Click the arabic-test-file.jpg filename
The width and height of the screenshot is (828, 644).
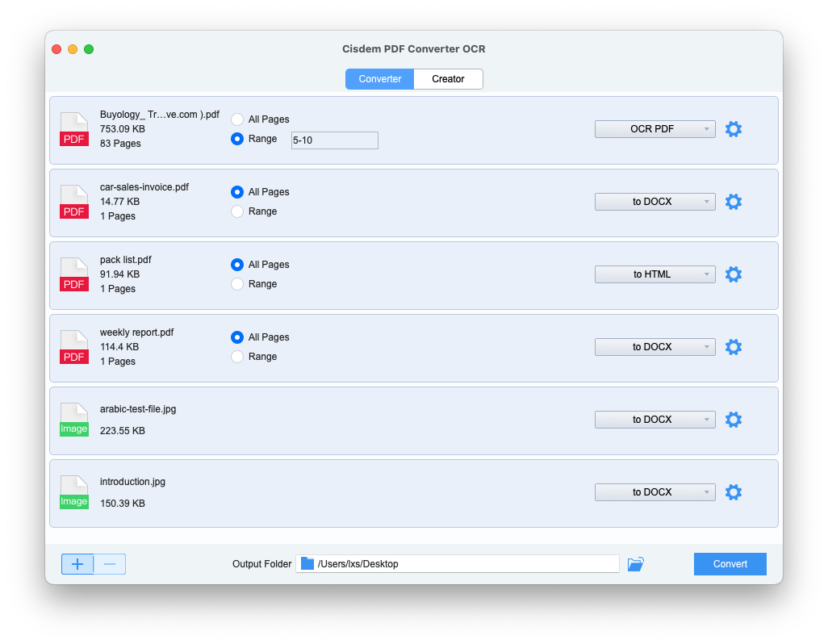click(x=138, y=409)
